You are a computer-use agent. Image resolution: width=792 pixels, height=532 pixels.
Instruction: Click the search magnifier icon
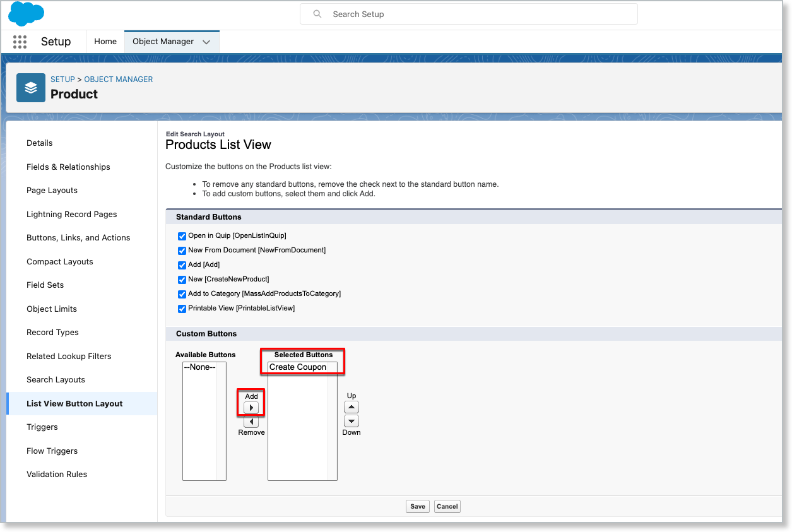pos(317,14)
